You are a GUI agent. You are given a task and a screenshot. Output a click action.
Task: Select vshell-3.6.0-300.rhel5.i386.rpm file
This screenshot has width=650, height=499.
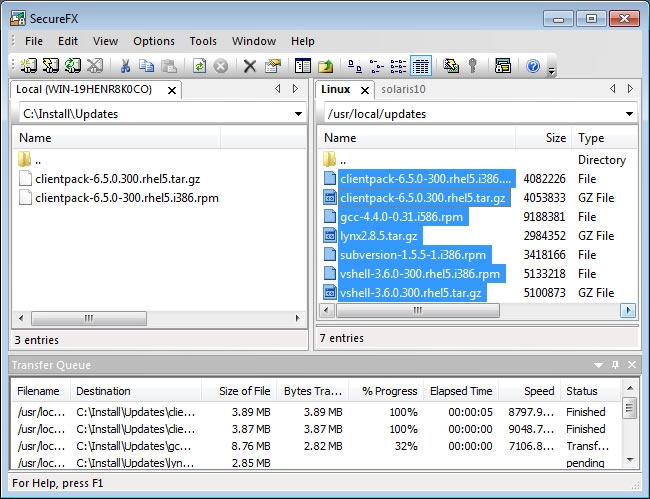pyautogui.click(x=420, y=274)
